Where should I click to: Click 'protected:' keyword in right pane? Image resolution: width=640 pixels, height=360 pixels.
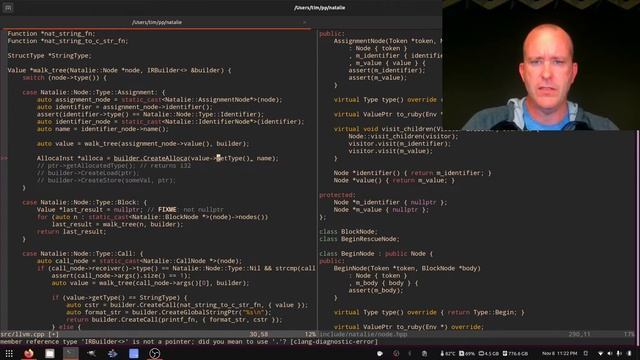tap(338, 195)
